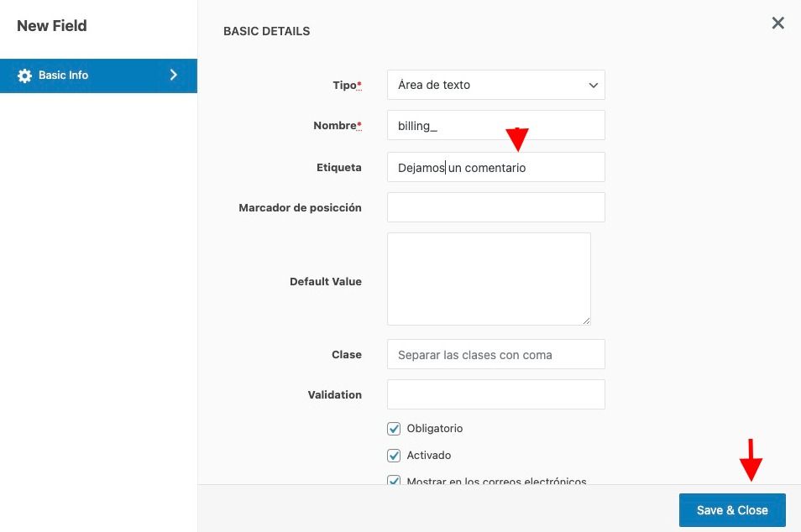The height and width of the screenshot is (532, 801).
Task: Click the gear icon beside Basic Info
Action: (24, 76)
